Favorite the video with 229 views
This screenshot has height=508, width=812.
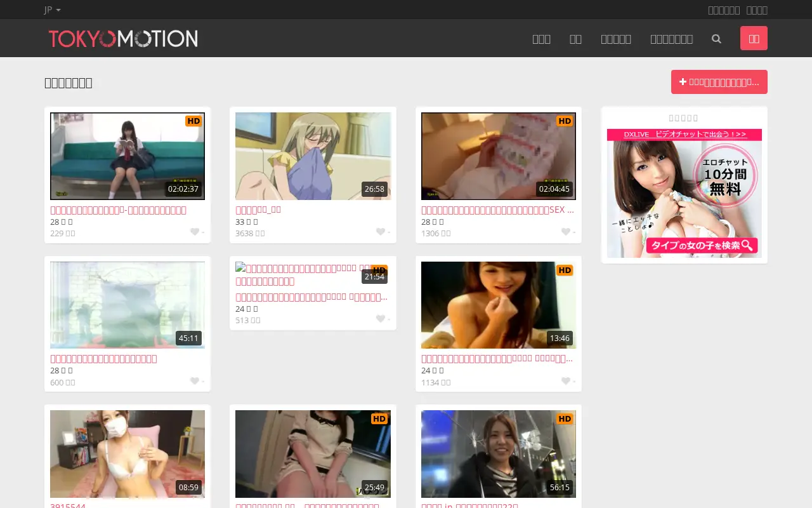195,232
